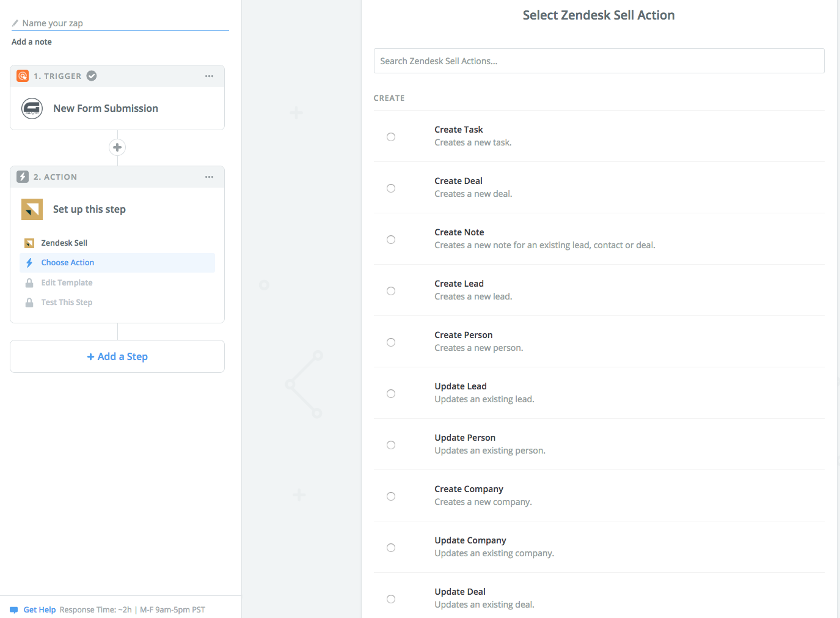Image resolution: width=840 pixels, height=618 pixels.
Task: Click the 'Creates a new company.' description
Action: tap(483, 502)
